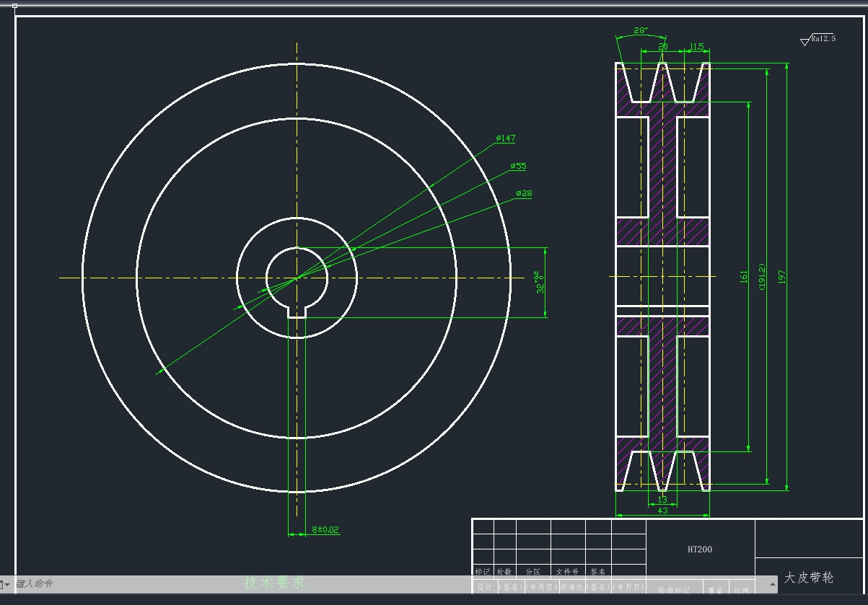This screenshot has width=868, height=605.
Task: Click the 11.5 dimension at top right
Action: coord(696,47)
